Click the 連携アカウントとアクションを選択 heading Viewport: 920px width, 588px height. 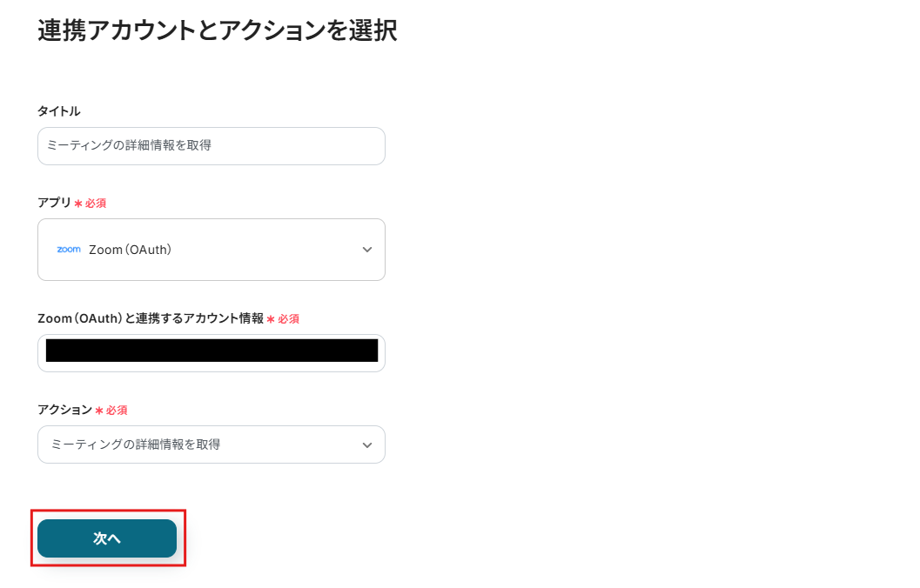218,30
